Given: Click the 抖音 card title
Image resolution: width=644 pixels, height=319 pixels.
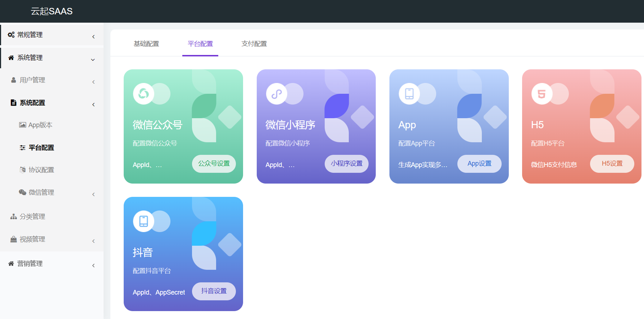Looking at the screenshot, I should pos(143,253).
